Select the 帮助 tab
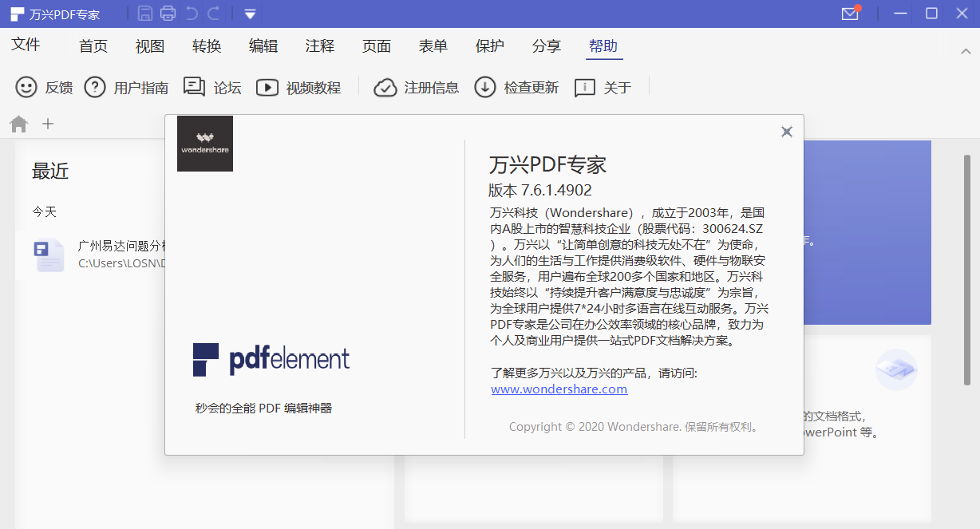 coord(603,46)
